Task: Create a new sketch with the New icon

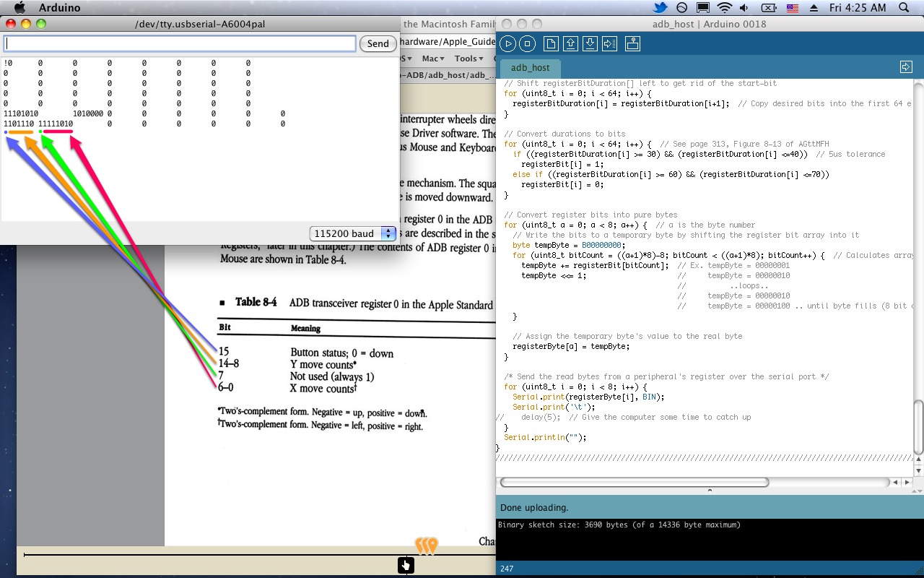Action: click(551, 43)
